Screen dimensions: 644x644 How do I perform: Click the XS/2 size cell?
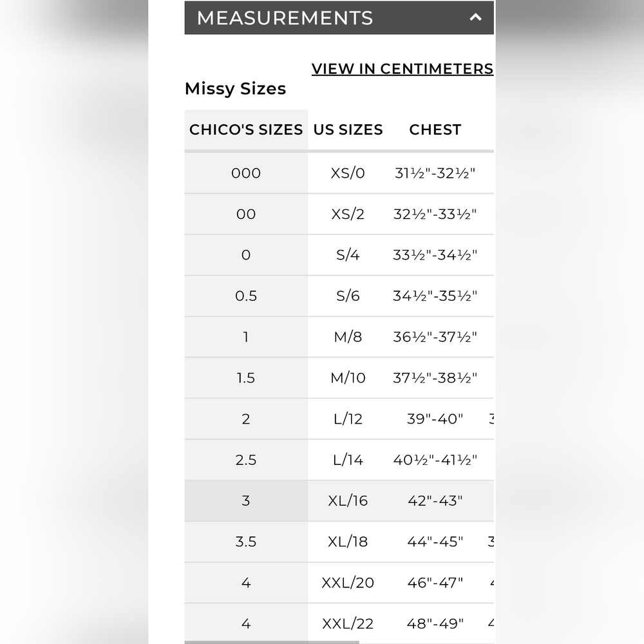[x=348, y=214]
